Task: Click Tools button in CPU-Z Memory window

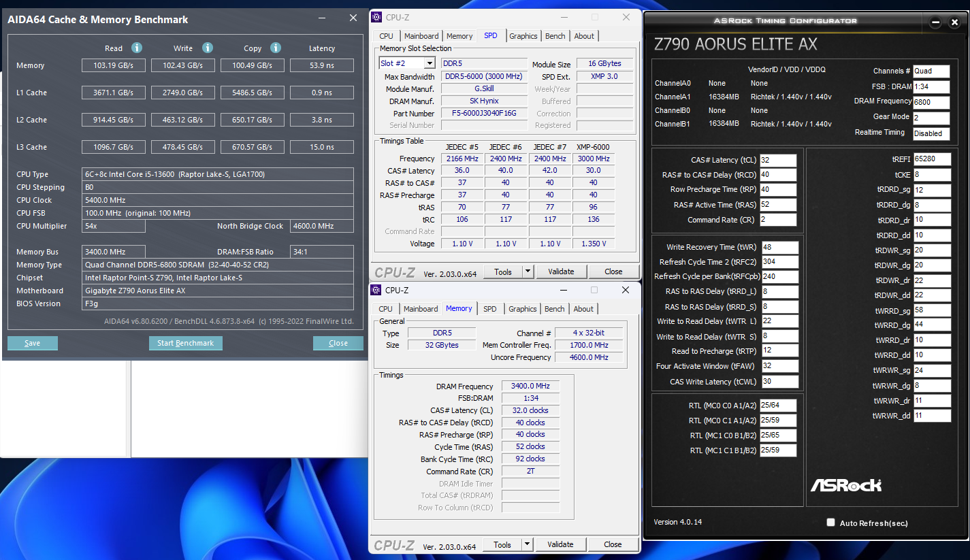Action: (x=502, y=544)
